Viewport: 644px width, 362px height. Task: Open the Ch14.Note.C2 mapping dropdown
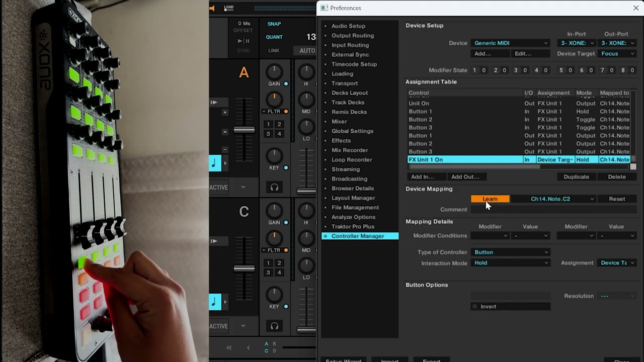point(554,199)
